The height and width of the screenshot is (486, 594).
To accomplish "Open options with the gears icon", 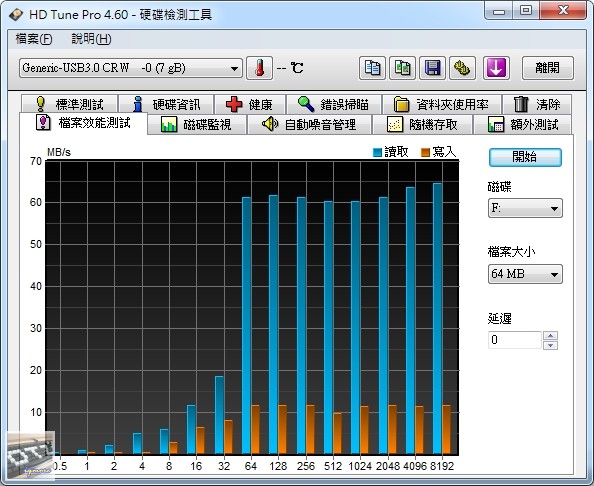I will [x=462, y=68].
